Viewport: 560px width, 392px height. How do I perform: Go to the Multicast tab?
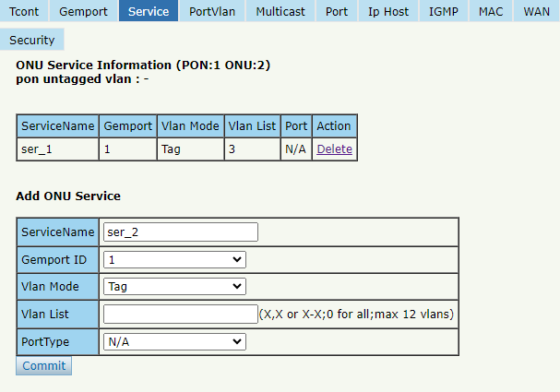tap(280, 11)
